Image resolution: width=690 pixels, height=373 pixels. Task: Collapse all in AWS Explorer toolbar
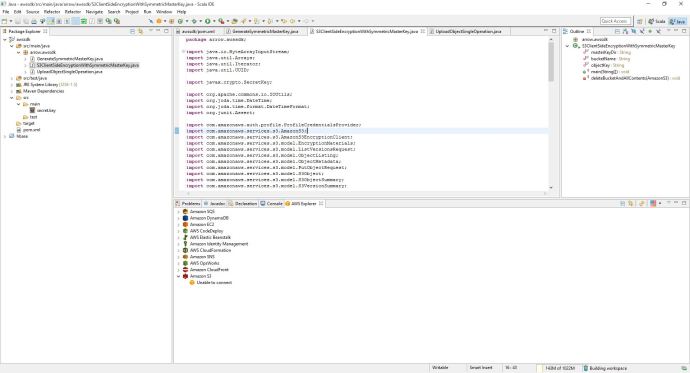coord(622,203)
